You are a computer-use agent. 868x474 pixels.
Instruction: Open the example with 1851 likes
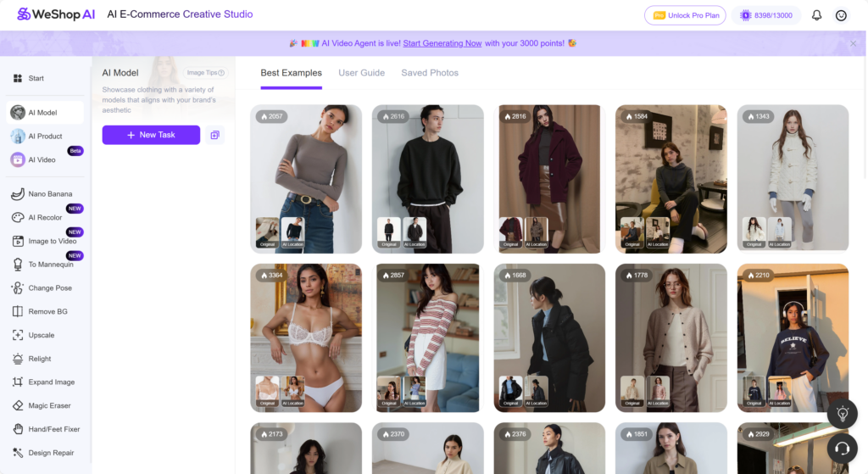pos(671,449)
